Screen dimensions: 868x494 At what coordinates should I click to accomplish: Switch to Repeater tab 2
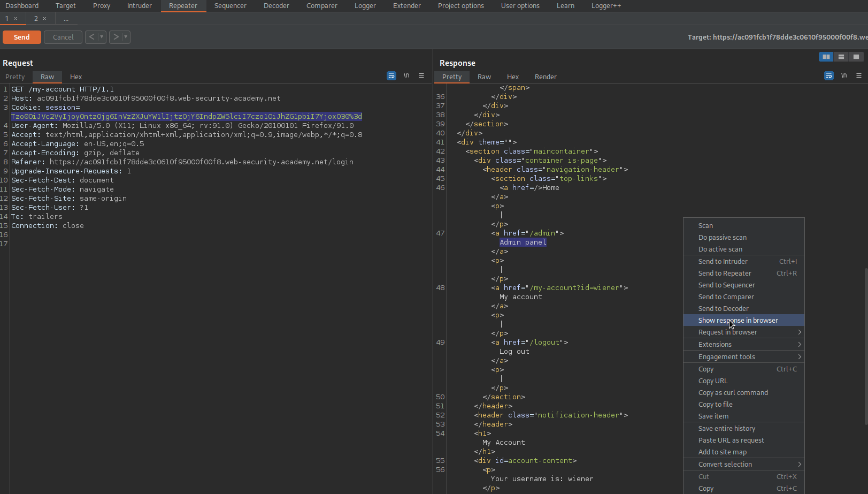tap(36, 19)
